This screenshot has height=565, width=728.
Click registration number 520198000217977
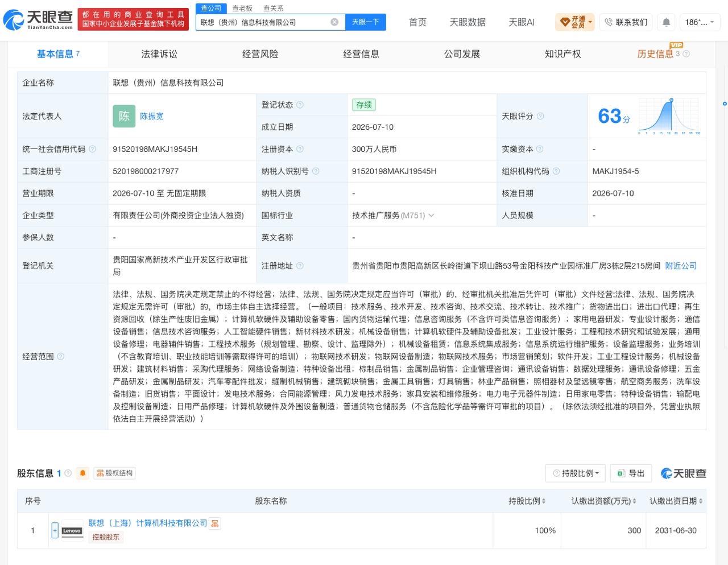[x=146, y=171]
